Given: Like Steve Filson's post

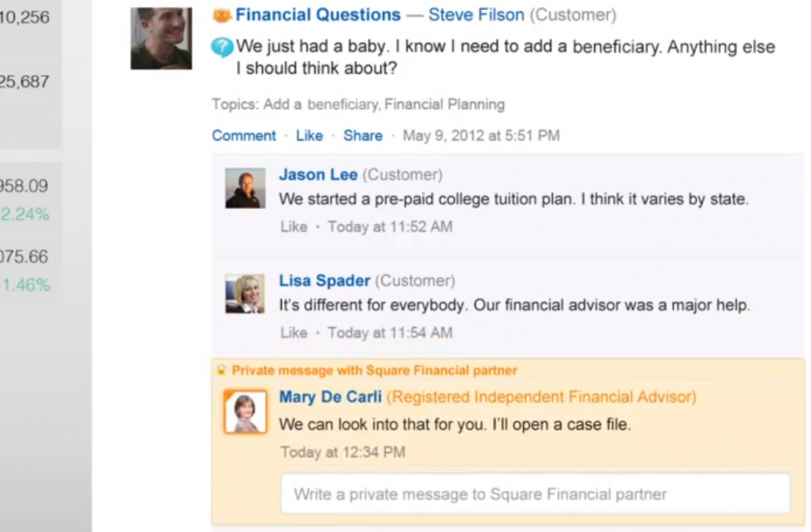Looking at the screenshot, I should click(x=310, y=135).
